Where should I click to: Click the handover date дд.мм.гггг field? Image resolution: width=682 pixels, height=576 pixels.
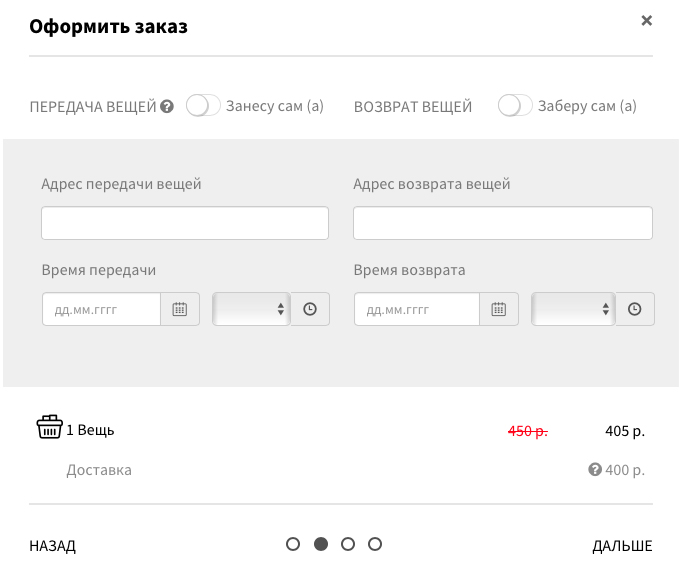click(101, 310)
